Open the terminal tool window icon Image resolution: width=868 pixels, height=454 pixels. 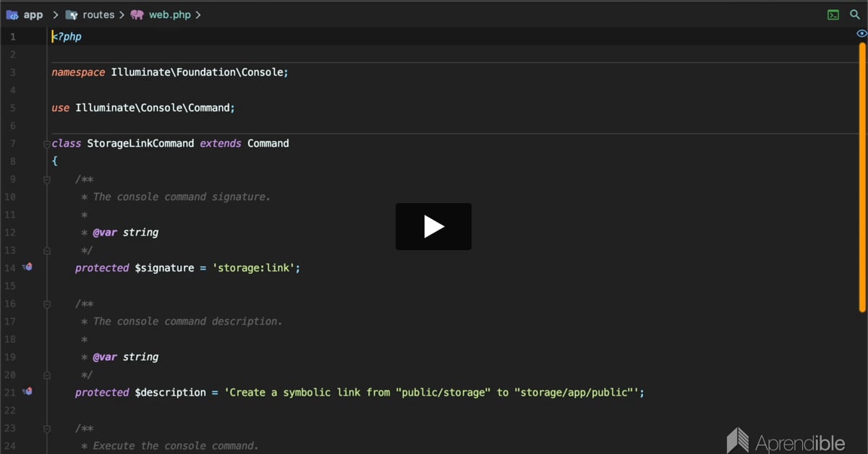[834, 14]
